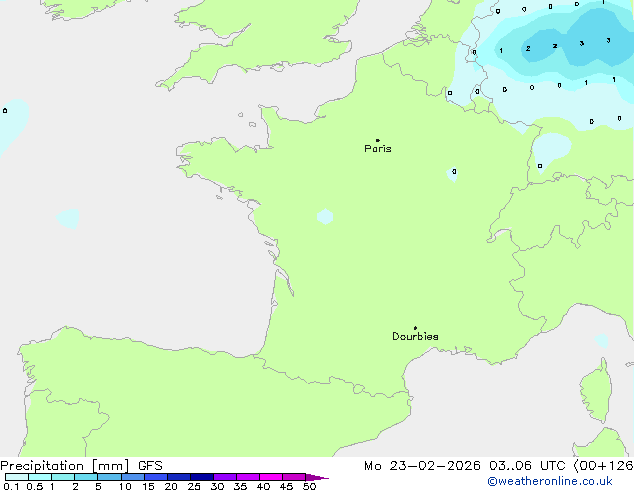Viewport: 634px width, 490px height.
Task: Click the purple arrow past 50 on the legend
Action: (317, 477)
